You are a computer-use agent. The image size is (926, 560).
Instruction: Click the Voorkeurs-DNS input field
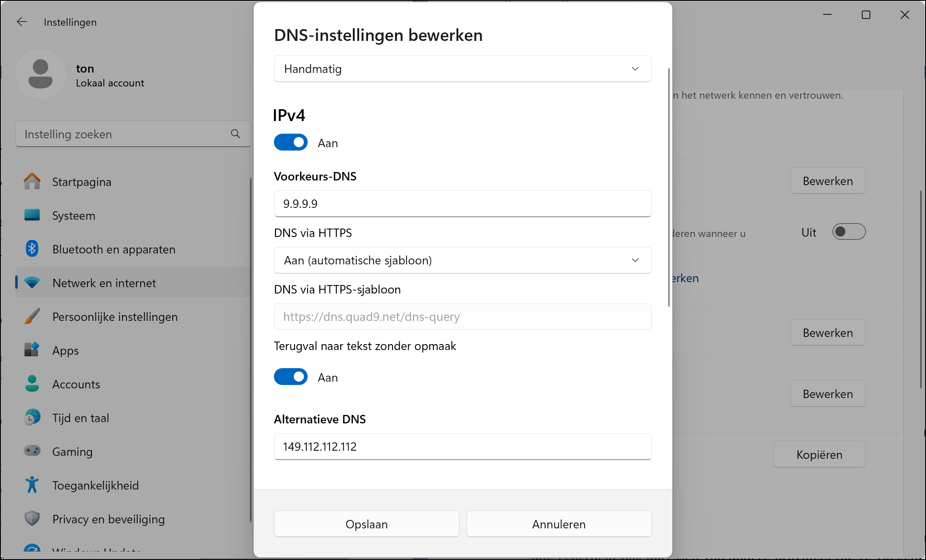(x=463, y=204)
